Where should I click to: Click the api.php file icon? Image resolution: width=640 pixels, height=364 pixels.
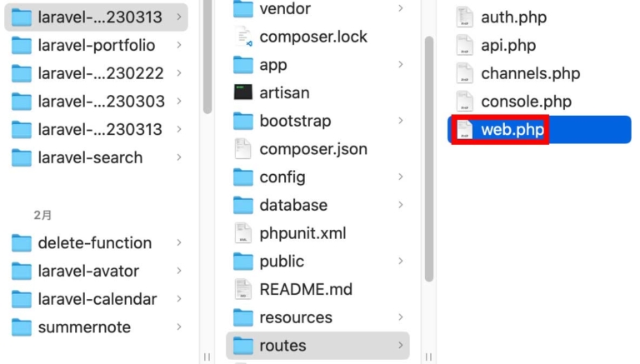pyautogui.click(x=464, y=45)
